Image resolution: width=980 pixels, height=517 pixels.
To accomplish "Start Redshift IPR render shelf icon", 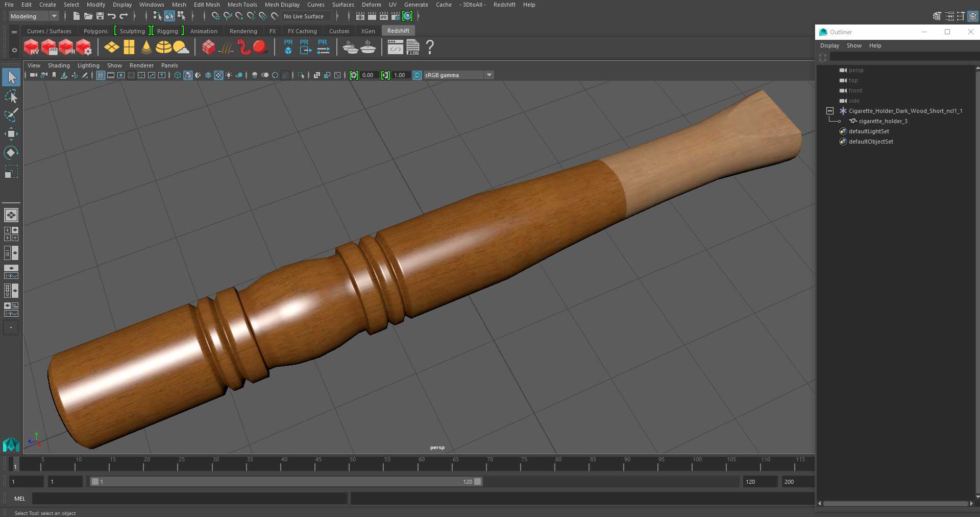I will coord(66,48).
